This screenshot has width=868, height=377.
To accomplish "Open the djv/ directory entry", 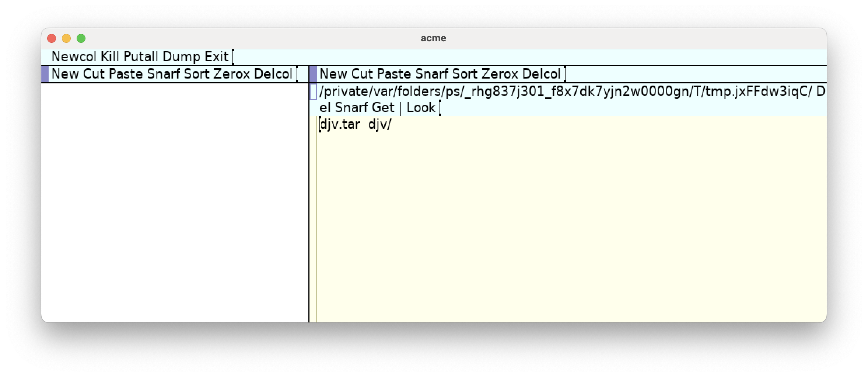I will pyautogui.click(x=379, y=125).
